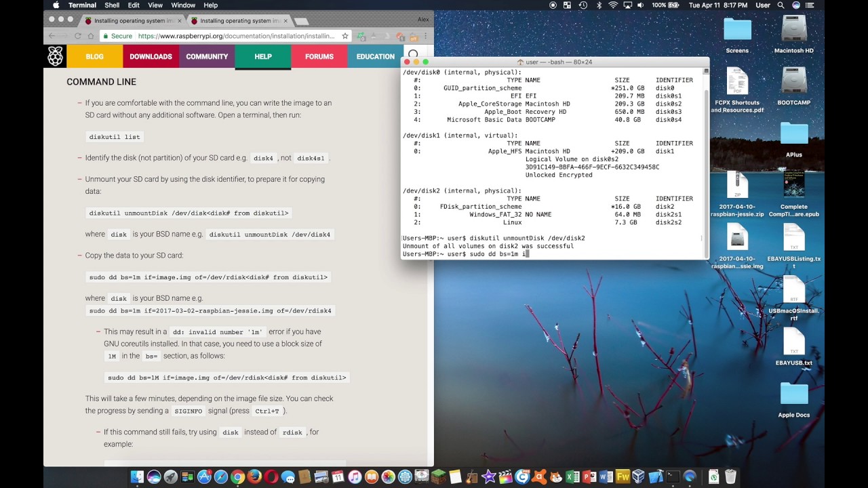Select the FCPX Shortcuts and Resources.pdf file
This screenshot has width=868, height=488.
coord(737,89)
